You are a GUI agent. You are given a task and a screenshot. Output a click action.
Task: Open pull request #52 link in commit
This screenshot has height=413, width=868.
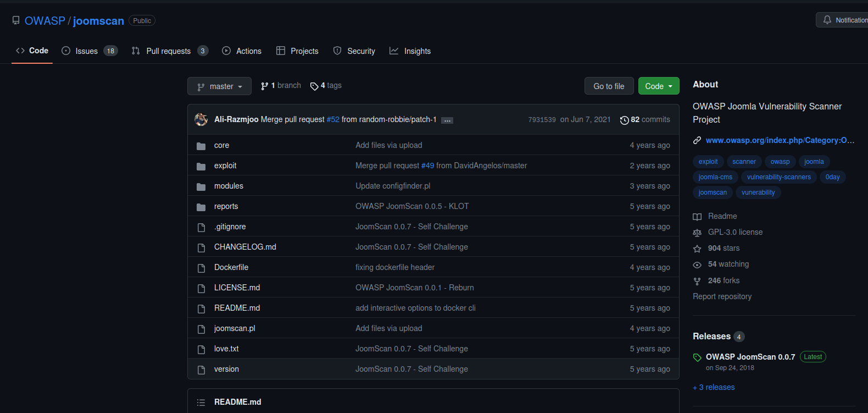[x=333, y=119]
